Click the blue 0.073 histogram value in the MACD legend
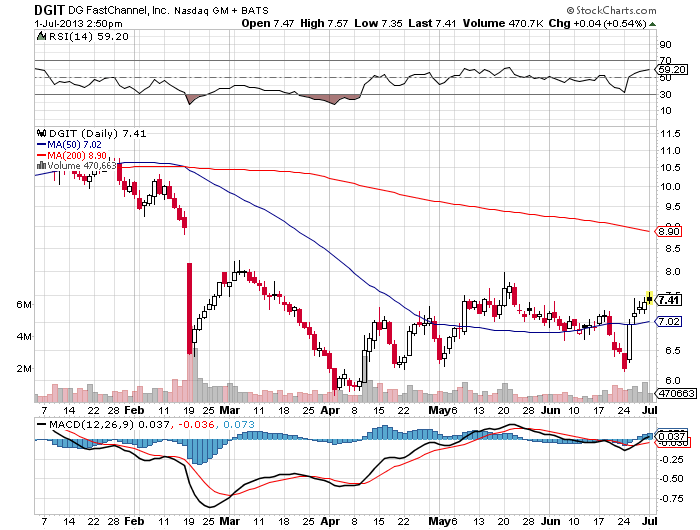700x530 pixels. [x=239, y=425]
